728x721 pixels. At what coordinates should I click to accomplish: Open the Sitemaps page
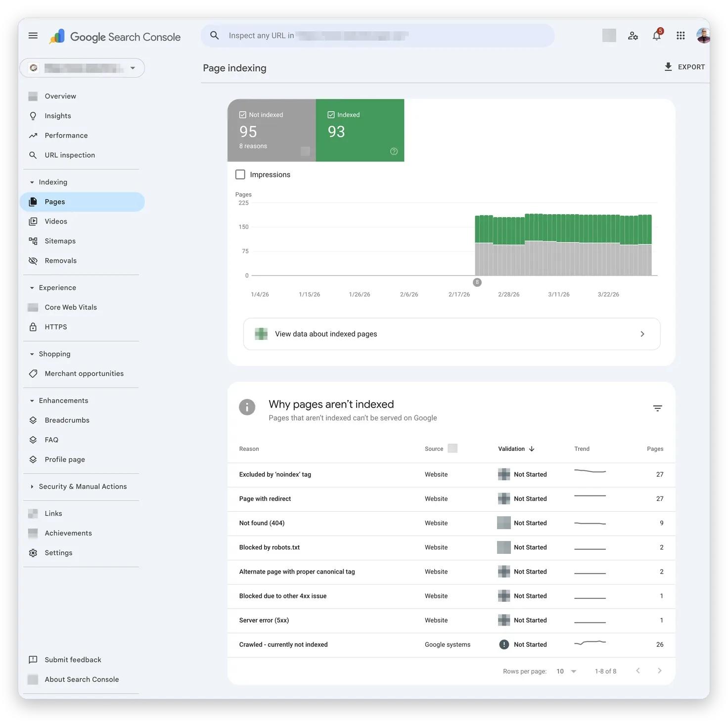[x=82, y=241]
